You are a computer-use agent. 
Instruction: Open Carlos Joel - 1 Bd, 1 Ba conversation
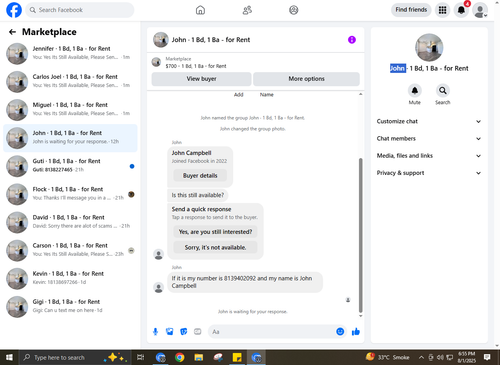pos(70,82)
